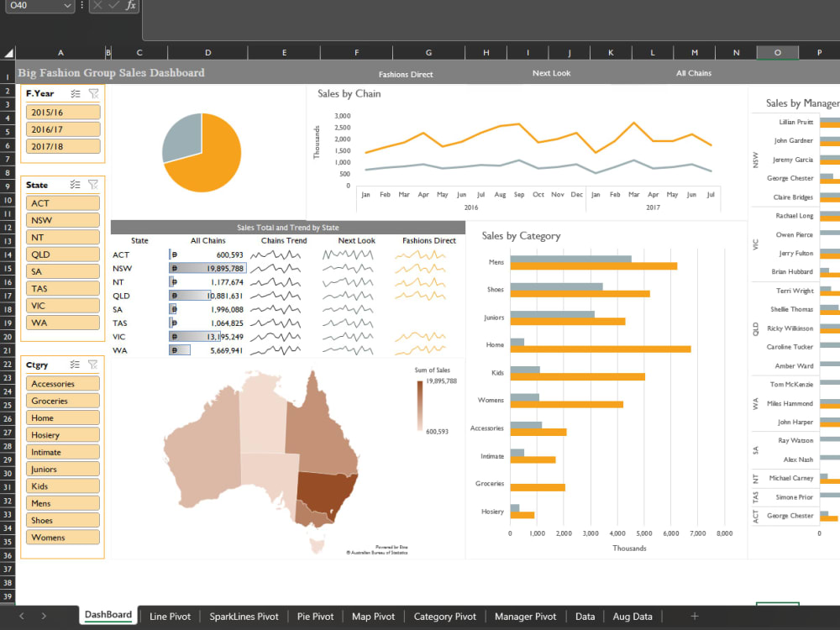Click the Sales by Category chart title
Image resolution: width=840 pixels, height=630 pixels.
click(x=521, y=236)
